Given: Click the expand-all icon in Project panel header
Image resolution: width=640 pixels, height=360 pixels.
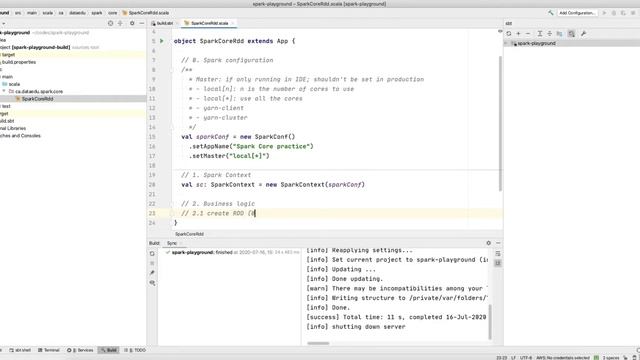Looking at the screenshot, I should coord(120,24).
